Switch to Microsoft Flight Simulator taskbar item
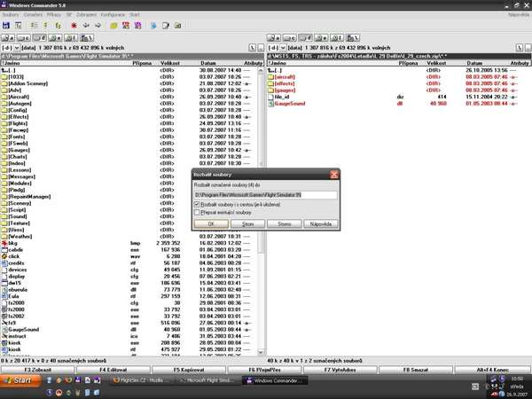Screen dimensions: 532x399 [207, 380]
